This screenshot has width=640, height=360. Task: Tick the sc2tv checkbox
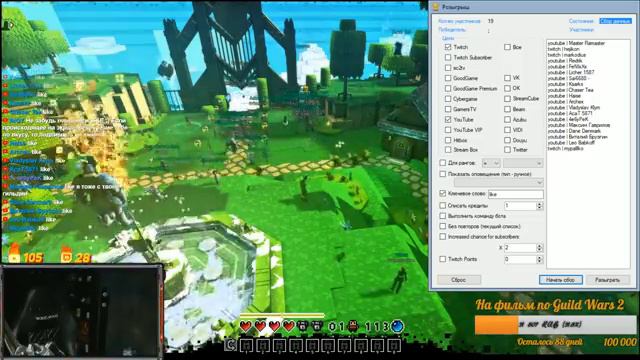448,68
